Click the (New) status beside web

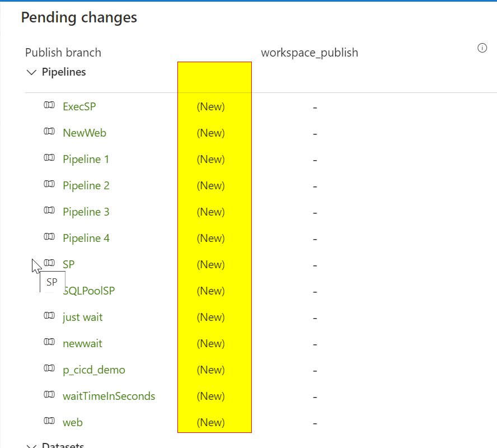pyautogui.click(x=210, y=422)
